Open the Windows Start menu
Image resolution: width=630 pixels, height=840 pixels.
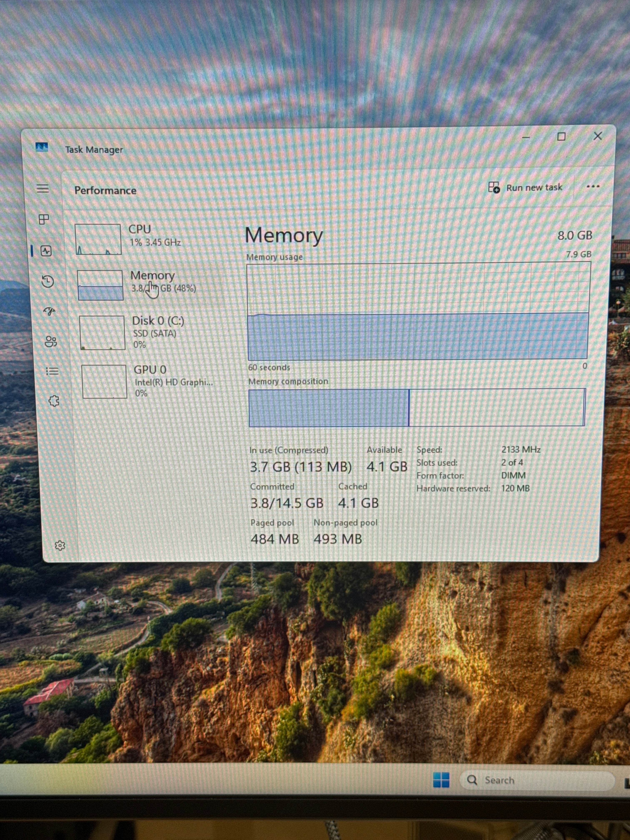[x=441, y=780]
